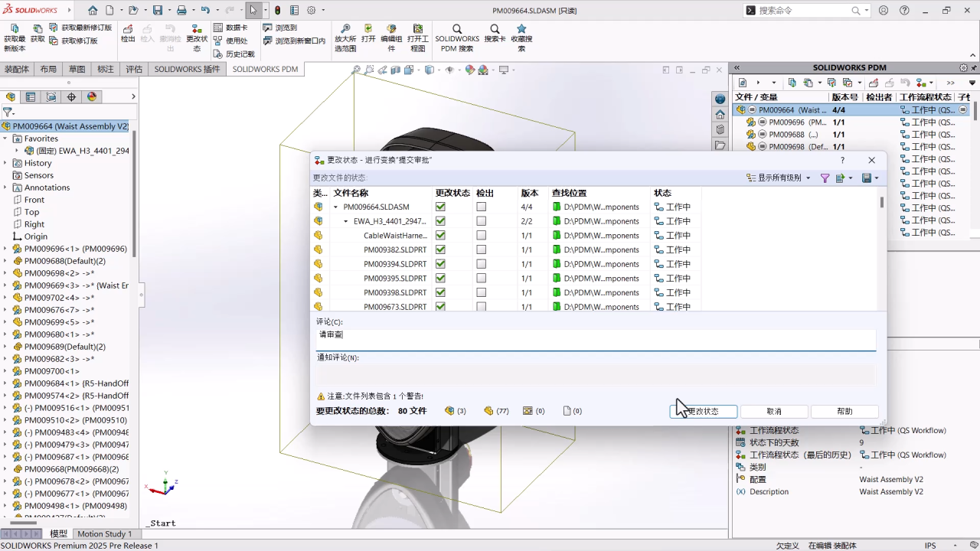Image resolution: width=980 pixels, height=551 pixels.
Task: Open the PropertyManager tab icon
Action: pyautogui.click(x=31, y=97)
